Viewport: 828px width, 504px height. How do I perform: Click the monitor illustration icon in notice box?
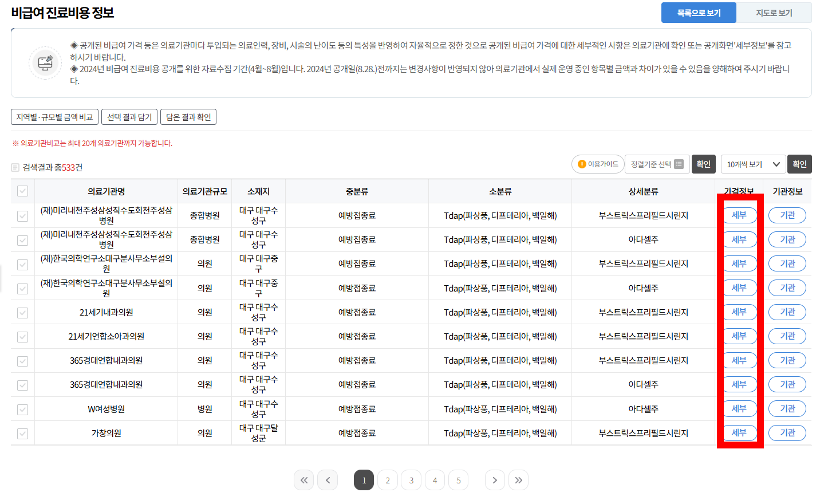[x=45, y=62]
